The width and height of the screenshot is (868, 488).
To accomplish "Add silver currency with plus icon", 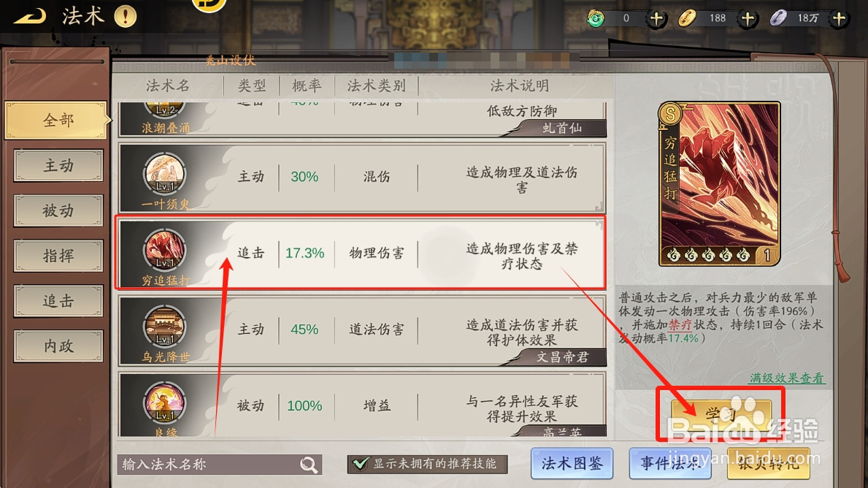I will pos(840,18).
